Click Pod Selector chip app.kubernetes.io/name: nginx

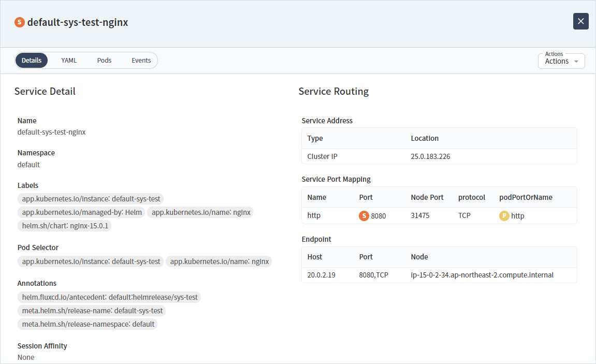click(x=219, y=261)
